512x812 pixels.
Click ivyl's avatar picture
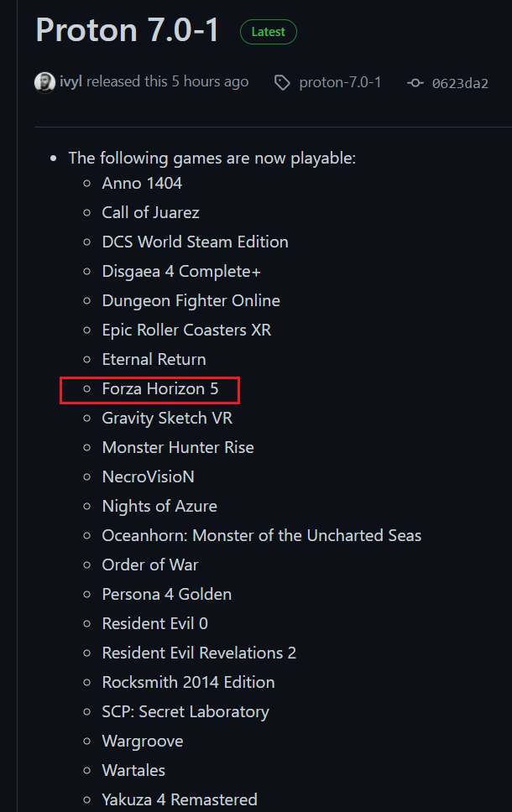pos(44,82)
